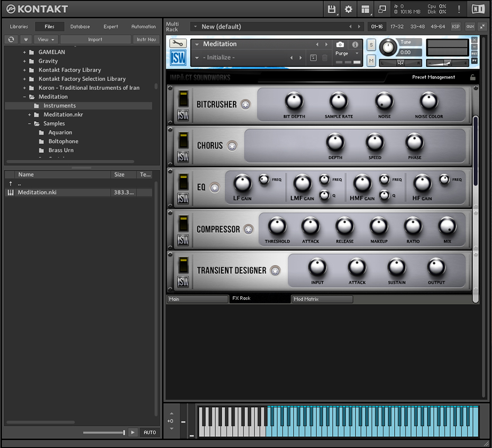Image resolution: width=492 pixels, height=448 pixels.
Task: Click the snapshot camera icon
Action: tap(340, 44)
